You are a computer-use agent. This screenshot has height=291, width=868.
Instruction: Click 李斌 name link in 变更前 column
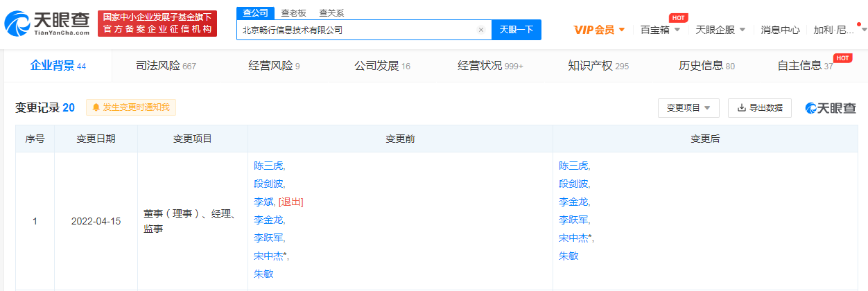pos(264,202)
